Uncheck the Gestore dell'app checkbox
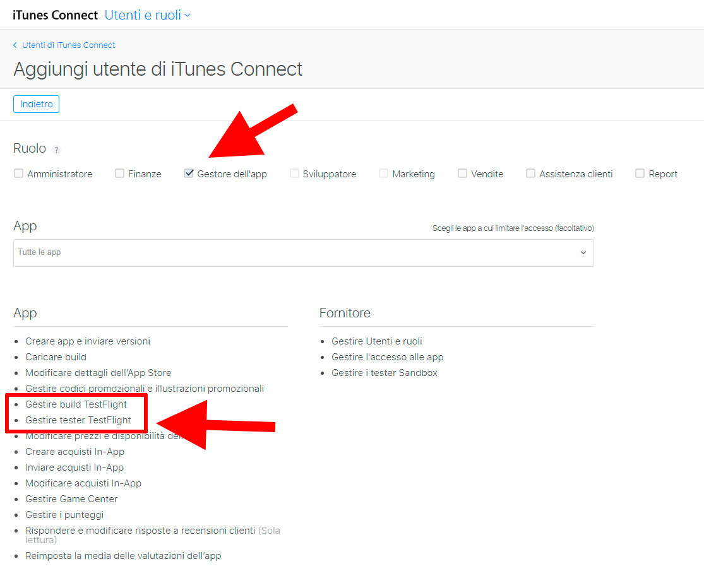 [189, 173]
